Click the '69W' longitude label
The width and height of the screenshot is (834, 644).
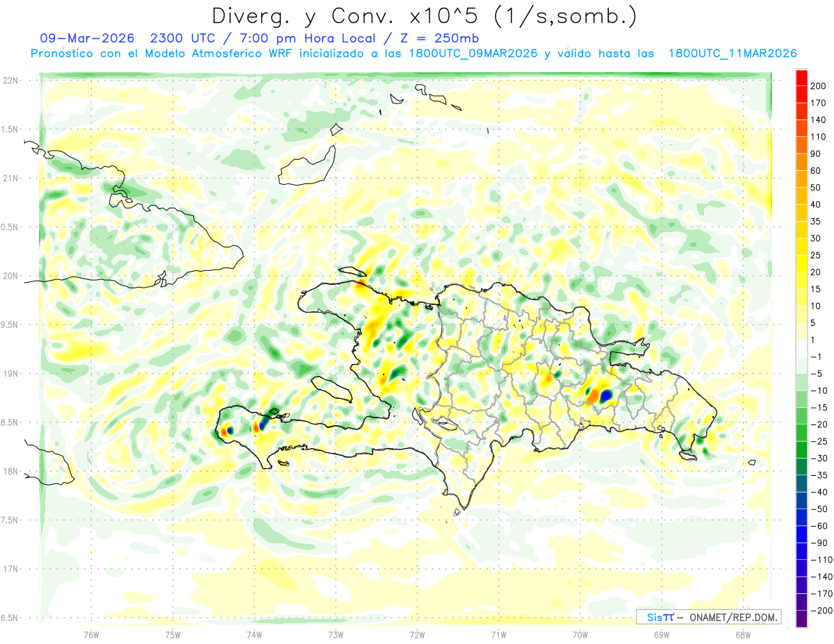662,634
